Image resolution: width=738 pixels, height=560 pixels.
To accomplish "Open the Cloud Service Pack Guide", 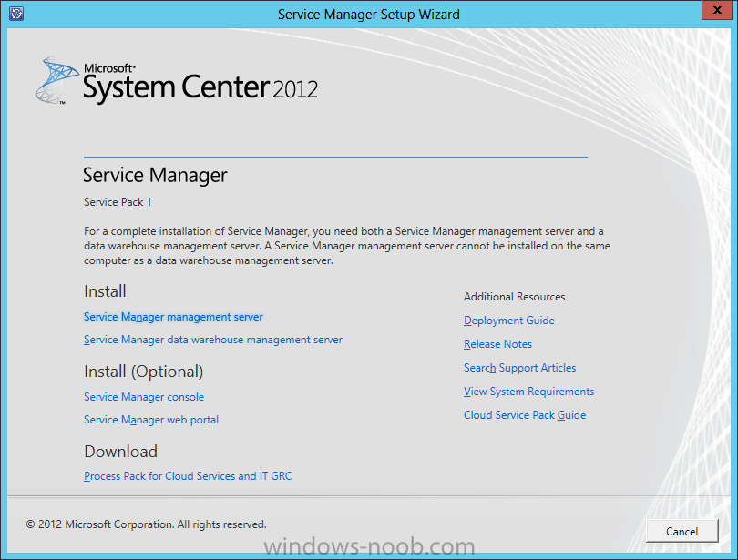I will click(525, 415).
